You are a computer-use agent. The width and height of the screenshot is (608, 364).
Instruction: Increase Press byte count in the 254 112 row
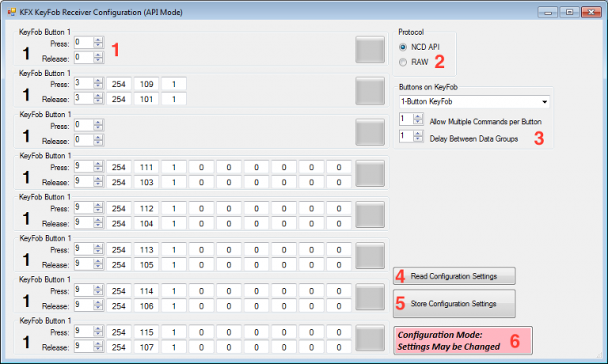point(98,206)
